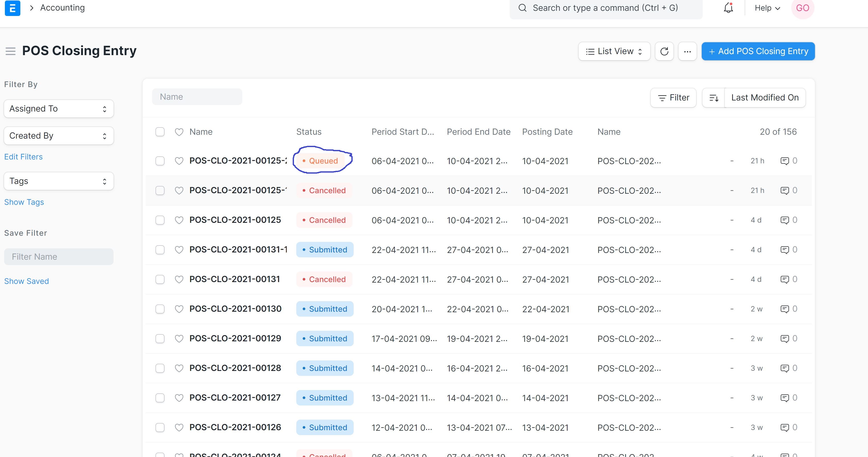
Task: Favorite POS-CLO-2021-00129 with the heart toggle
Action: click(179, 338)
